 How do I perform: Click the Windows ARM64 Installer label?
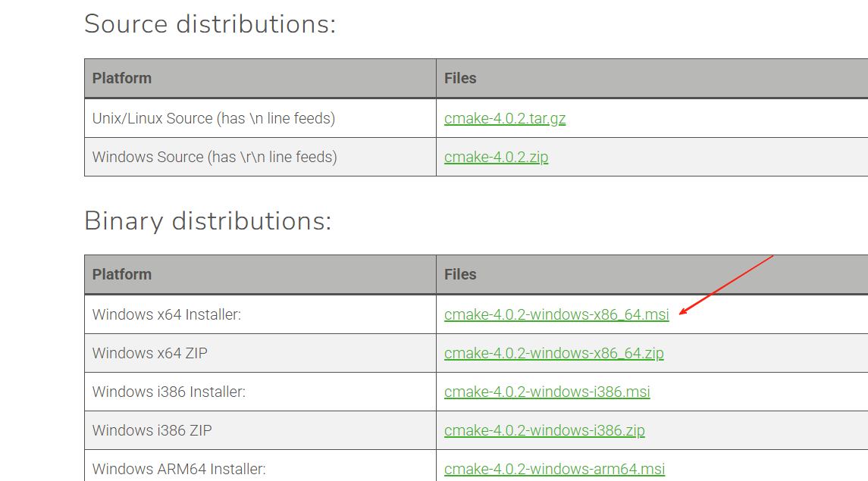[179, 469]
